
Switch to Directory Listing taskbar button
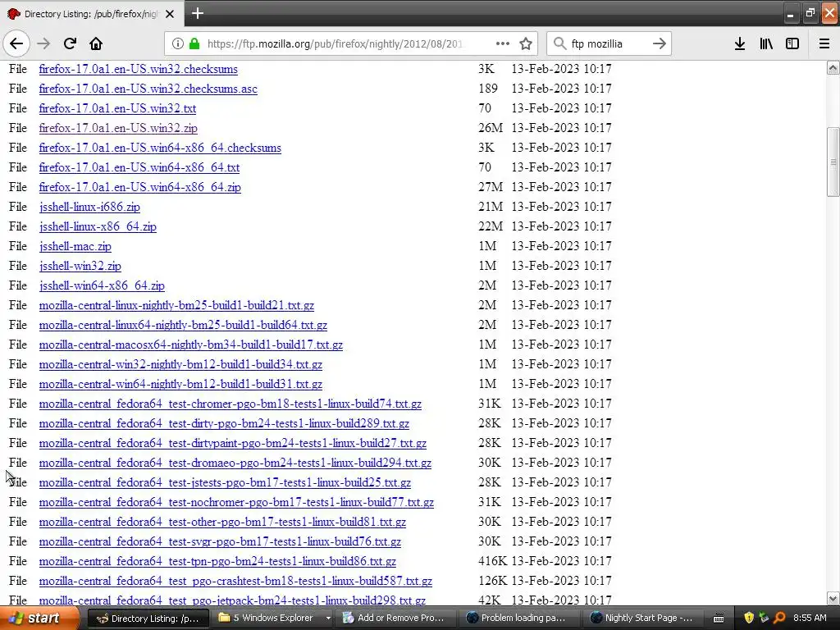(x=148, y=619)
